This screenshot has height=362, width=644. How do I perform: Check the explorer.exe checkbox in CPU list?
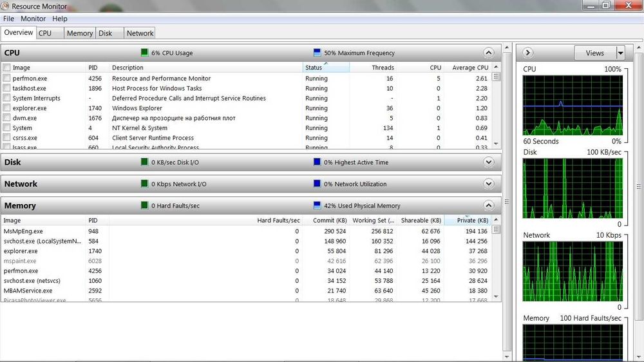point(6,108)
